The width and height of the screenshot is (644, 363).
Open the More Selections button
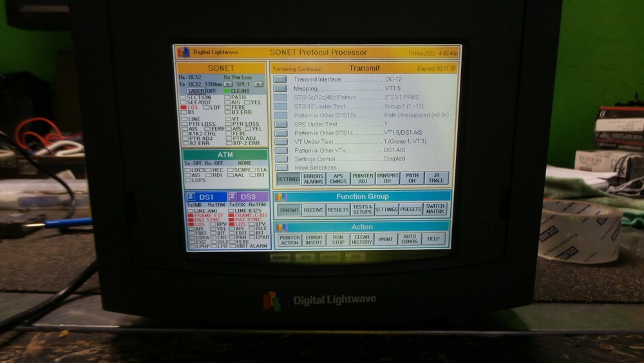click(x=282, y=168)
